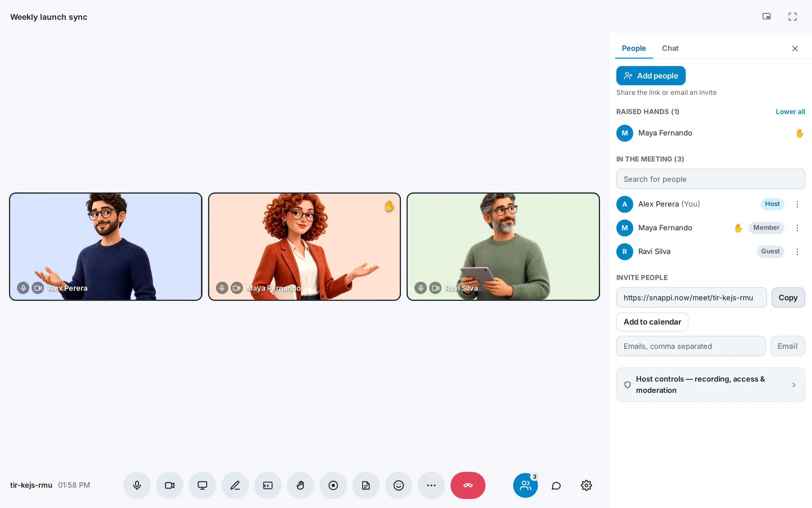Screen dimensions: 812x508
Task: Open options menu for Maya Fernando
Action: pos(797,228)
